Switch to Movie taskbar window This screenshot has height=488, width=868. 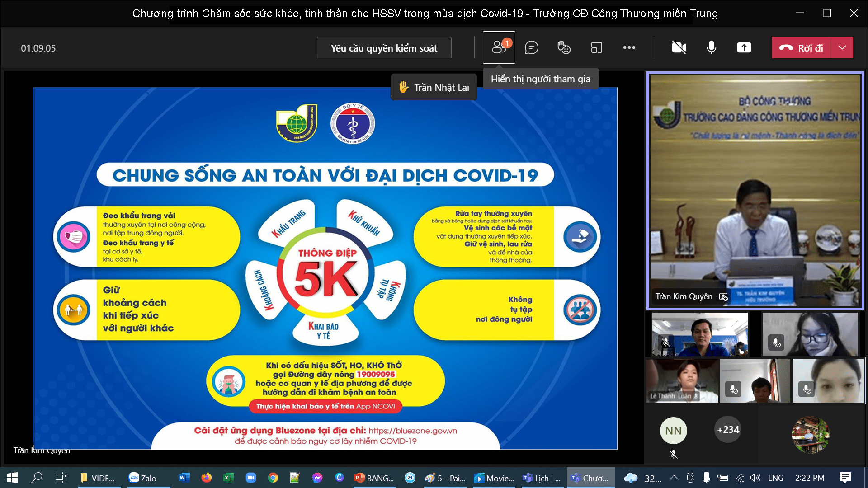click(494, 478)
